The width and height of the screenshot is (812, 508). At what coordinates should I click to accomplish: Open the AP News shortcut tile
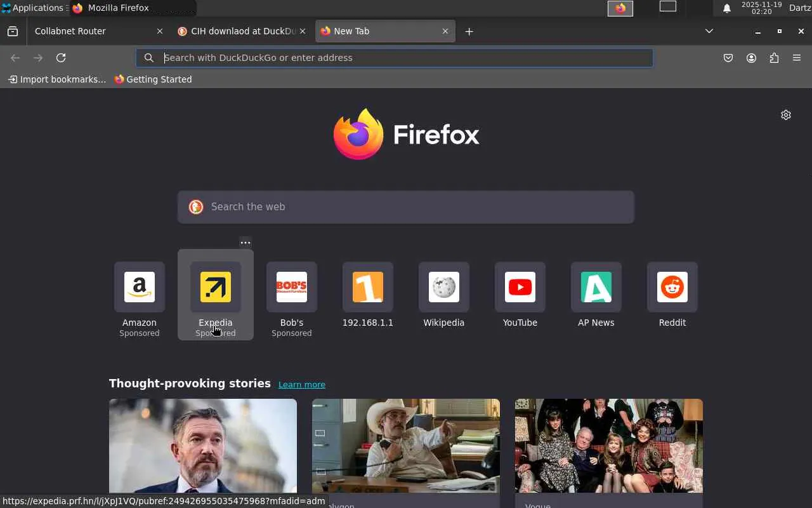click(x=596, y=295)
